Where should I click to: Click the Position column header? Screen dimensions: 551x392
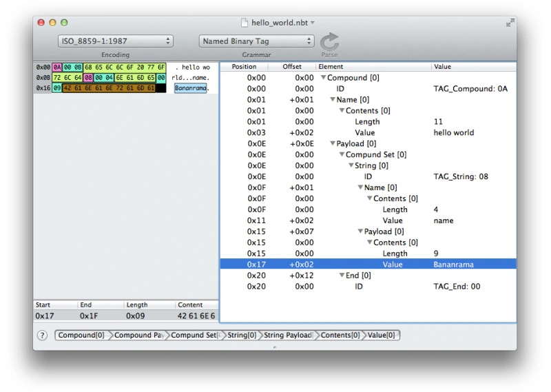pos(244,67)
